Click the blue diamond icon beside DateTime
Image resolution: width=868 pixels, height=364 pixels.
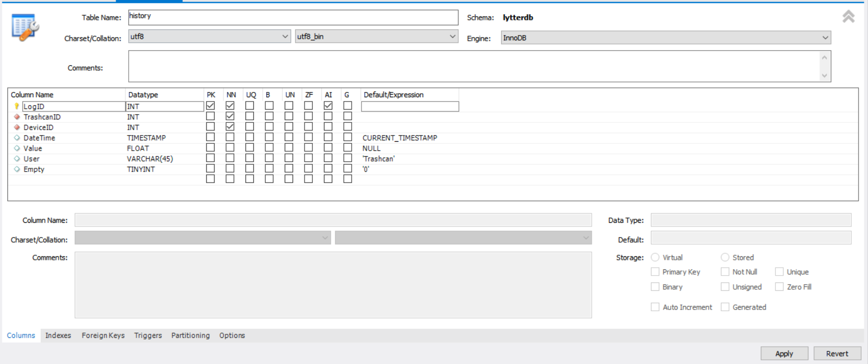[x=17, y=138]
